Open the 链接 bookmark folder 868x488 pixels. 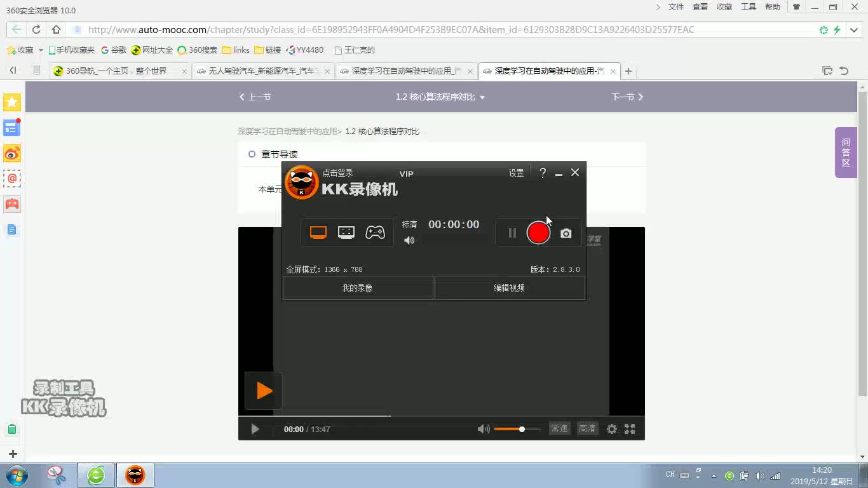268,50
